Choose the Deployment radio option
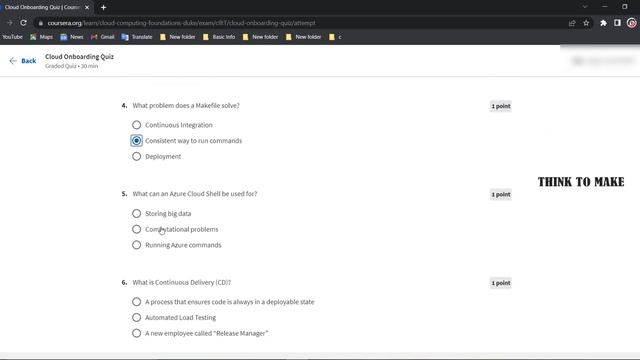The height and width of the screenshot is (360, 640). [x=136, y=156]
